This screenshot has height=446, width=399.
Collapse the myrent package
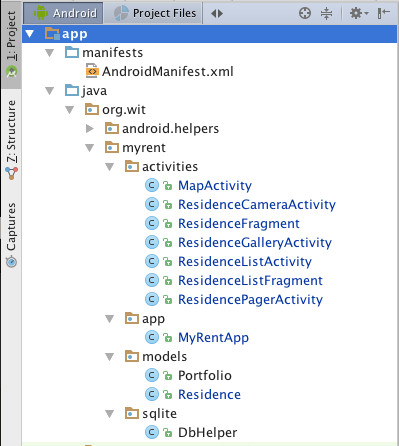pyautogui.click(x=90, y=148)
